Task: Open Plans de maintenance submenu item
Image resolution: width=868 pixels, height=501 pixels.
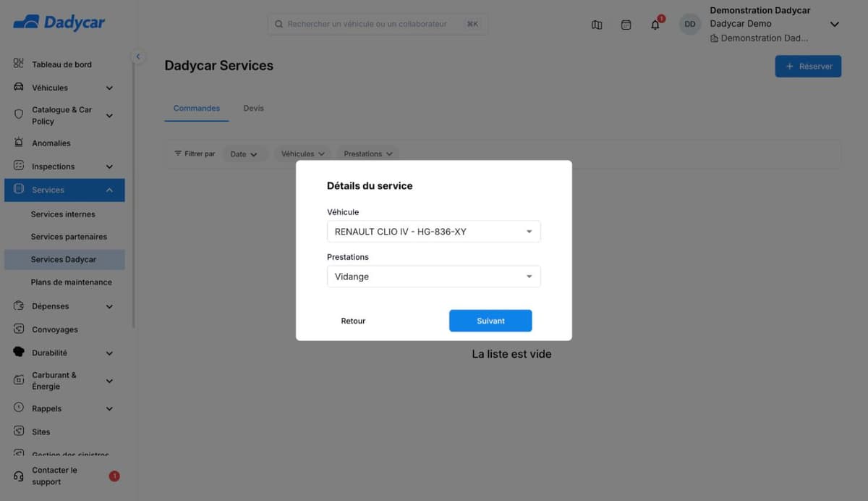Action: point(71,282)
